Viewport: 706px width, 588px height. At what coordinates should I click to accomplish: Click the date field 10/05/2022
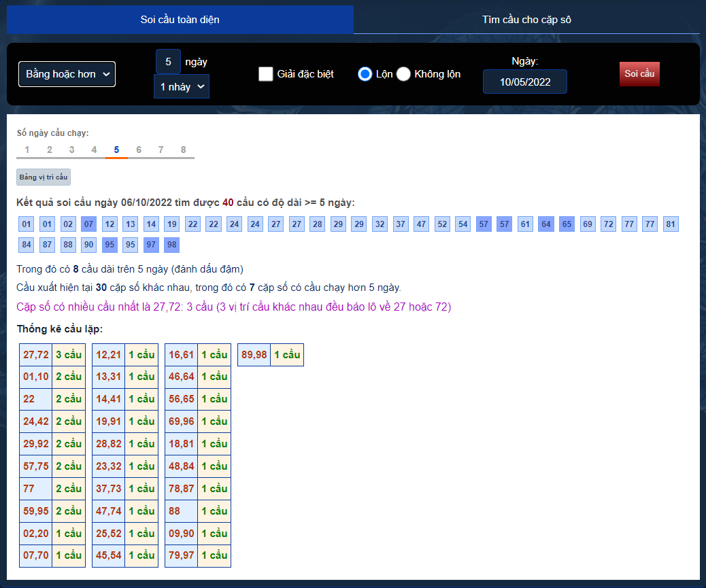[525, 82]
